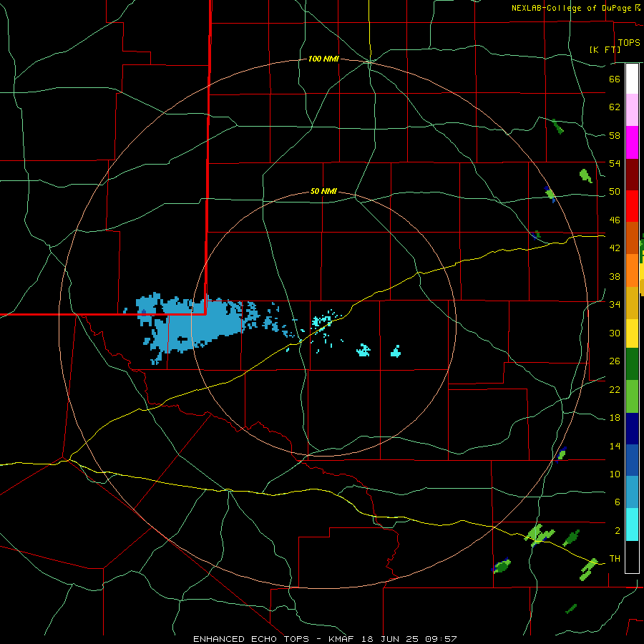Viewport: 644px width, 644px height.
Task: Pick the navy legend swatch between 18 and 14
Action: coord(632,429)
